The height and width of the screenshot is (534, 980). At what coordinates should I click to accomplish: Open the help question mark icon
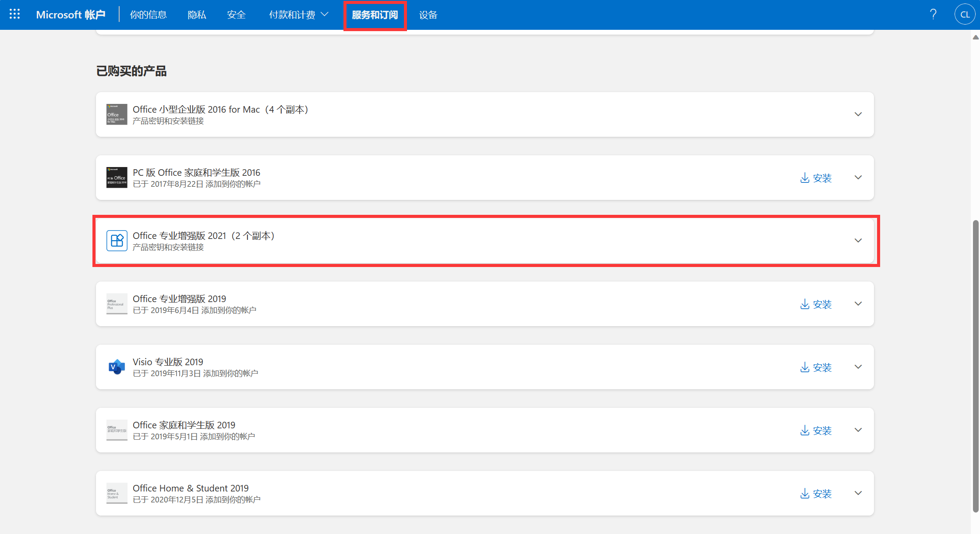click(933, 14)
